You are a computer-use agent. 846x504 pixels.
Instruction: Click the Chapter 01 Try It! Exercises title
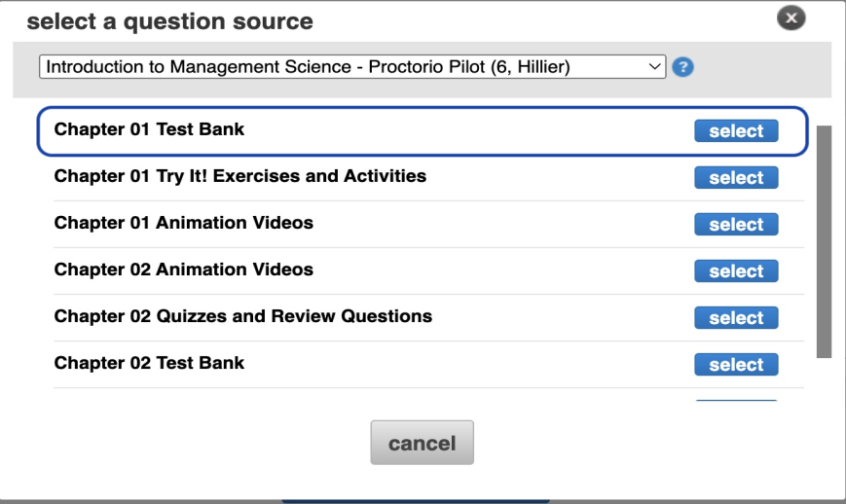tap(239, 176)
